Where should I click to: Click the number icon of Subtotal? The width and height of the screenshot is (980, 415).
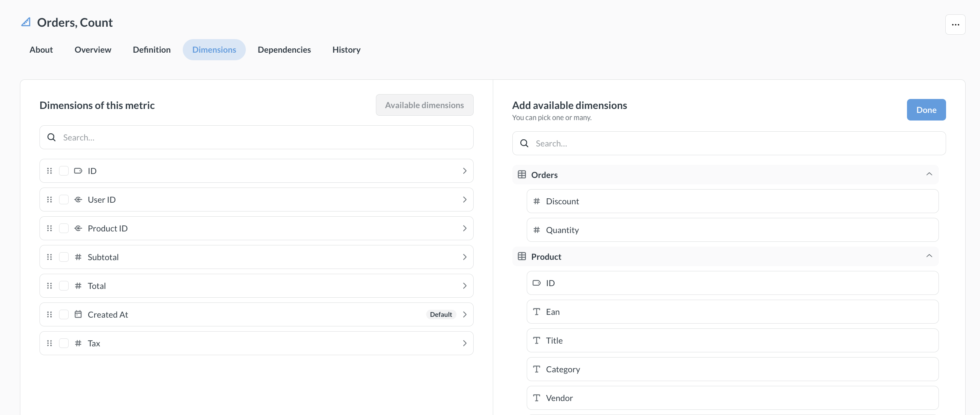pyautogui.click(x=78, y=257)
